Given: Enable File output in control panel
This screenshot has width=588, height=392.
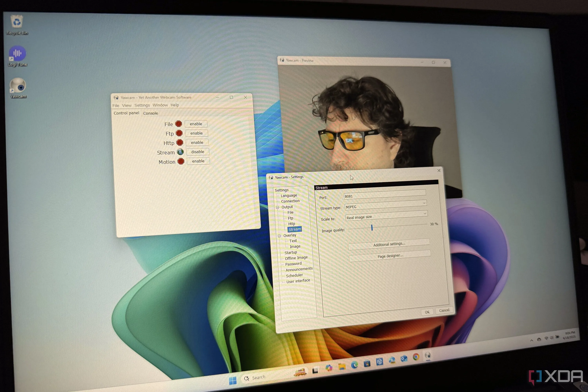Looking at the screenshot, I should [196, 124].
